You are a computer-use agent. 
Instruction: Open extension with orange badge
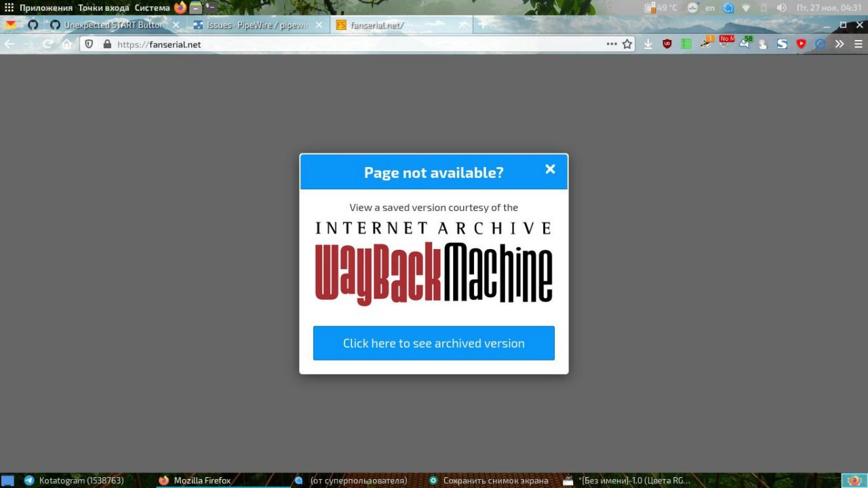[706, 43]
